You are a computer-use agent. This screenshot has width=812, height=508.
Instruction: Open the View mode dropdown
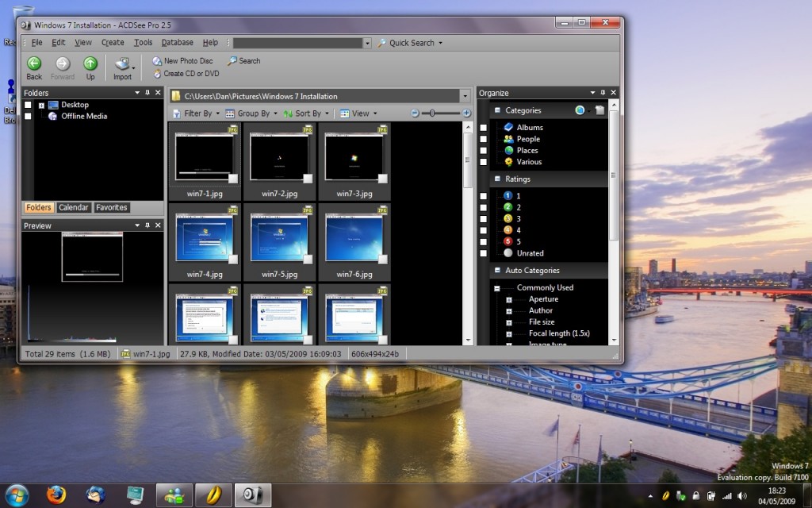click(x=358, y=114)
